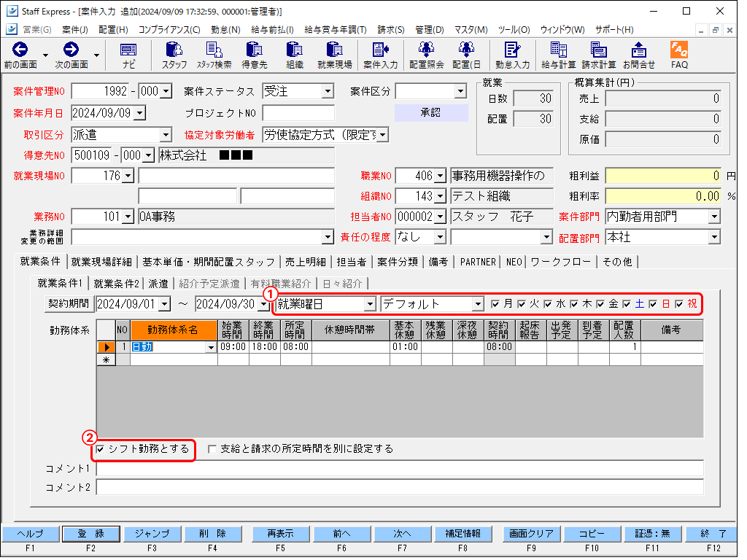Click the app icon in the menu bar
747x560 pixels.
(x=12, y=29)
